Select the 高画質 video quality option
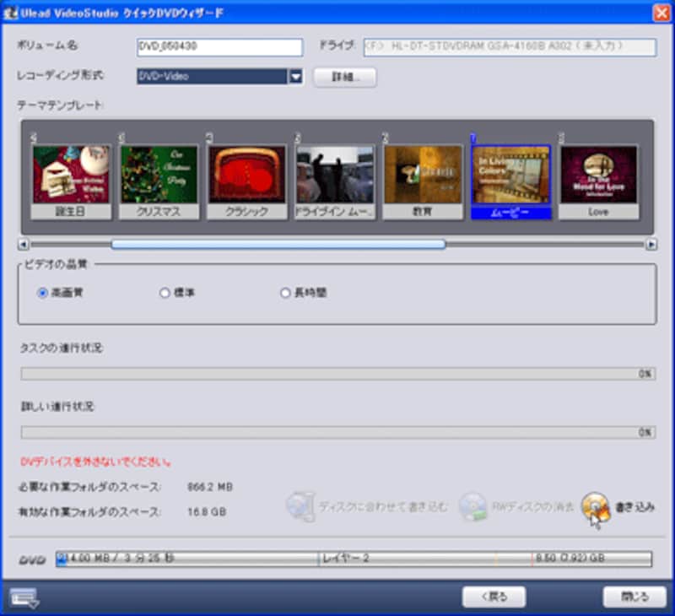 (43, 293)
